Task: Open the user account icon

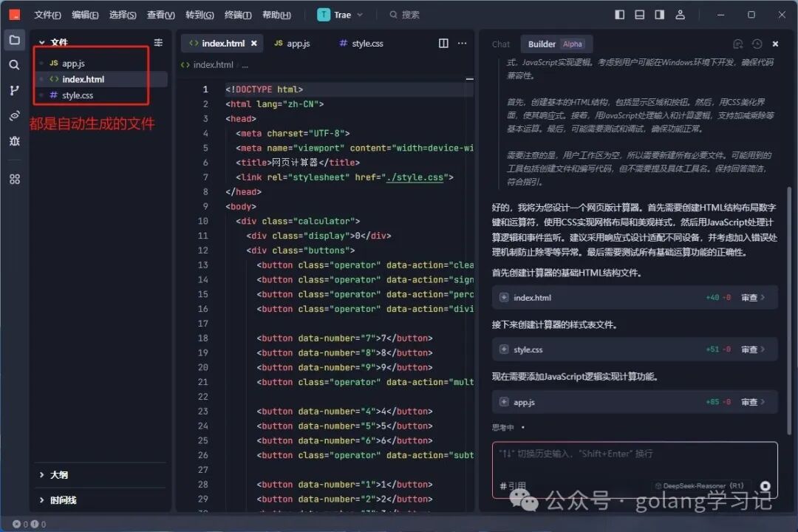Action: [680, 15]
